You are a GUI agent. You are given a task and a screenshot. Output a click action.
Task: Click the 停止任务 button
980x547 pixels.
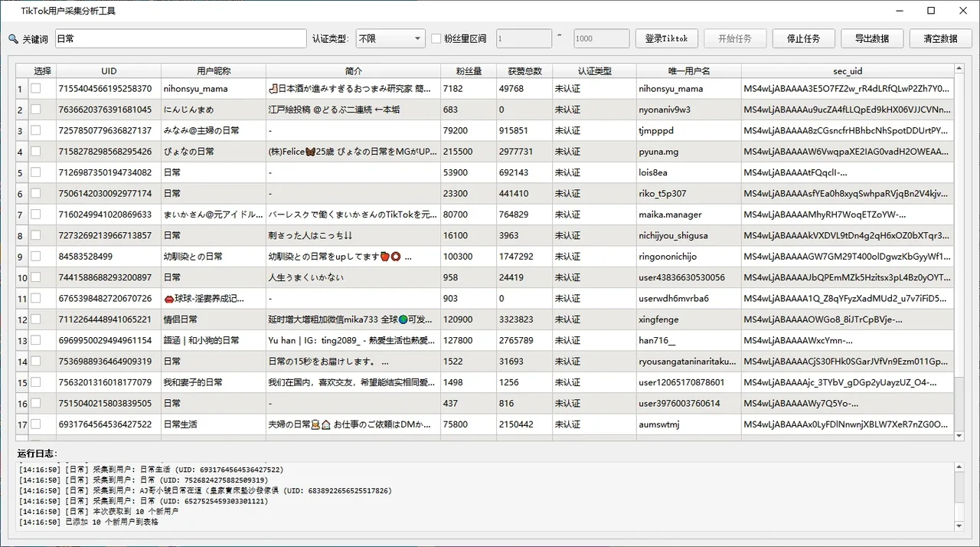coord(803,38)
